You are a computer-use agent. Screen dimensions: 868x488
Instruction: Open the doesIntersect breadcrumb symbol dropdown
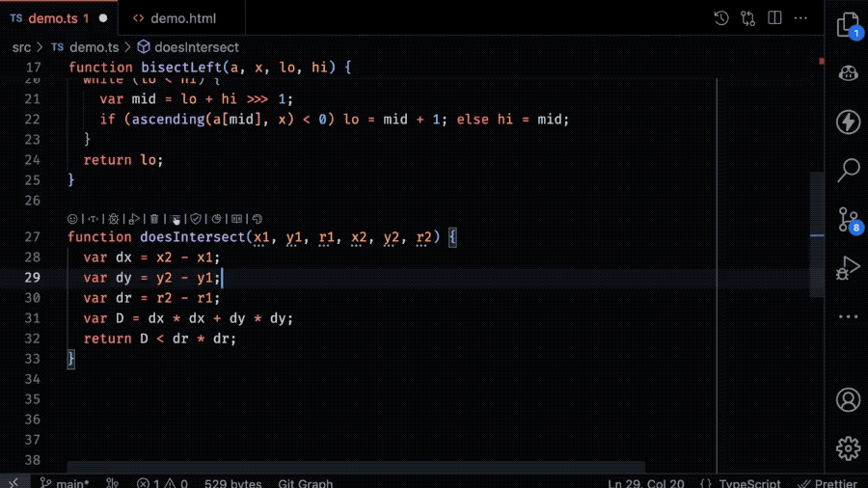[188, 47]
